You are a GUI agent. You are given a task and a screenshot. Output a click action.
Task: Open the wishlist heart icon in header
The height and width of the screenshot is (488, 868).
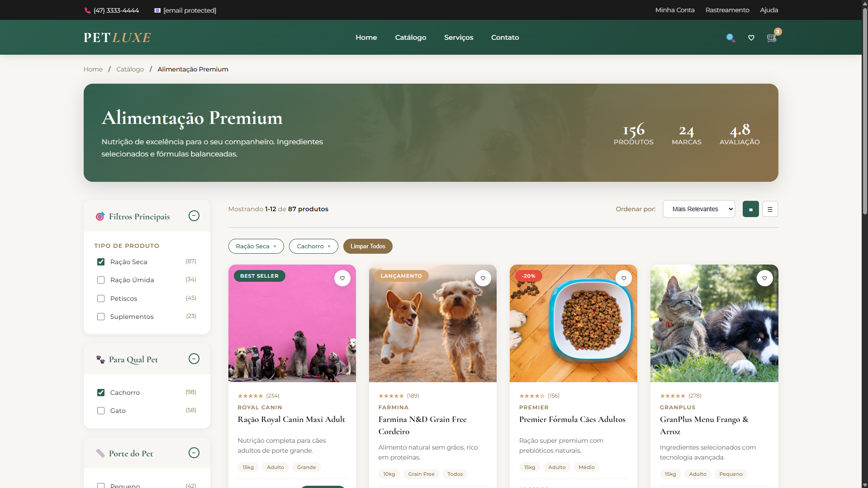751,38
